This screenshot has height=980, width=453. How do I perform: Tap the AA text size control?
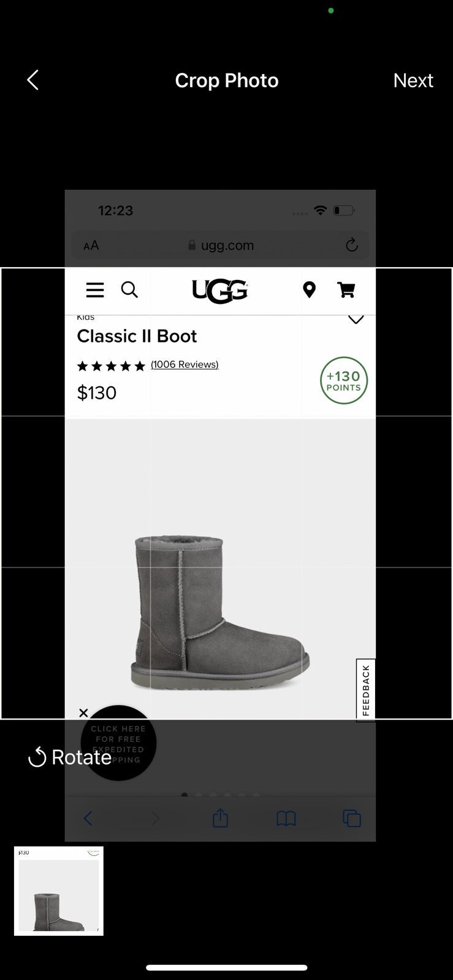pyautogui.click(x=91, y=246)
